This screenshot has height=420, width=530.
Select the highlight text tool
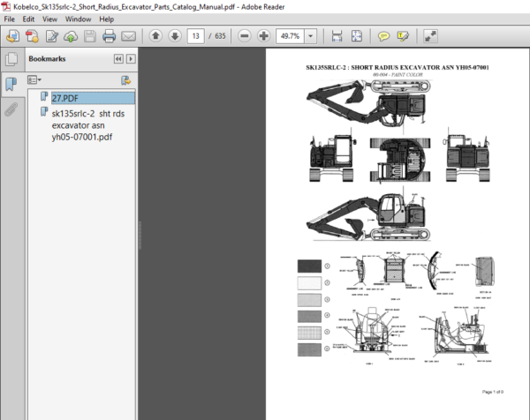point(403,36)
